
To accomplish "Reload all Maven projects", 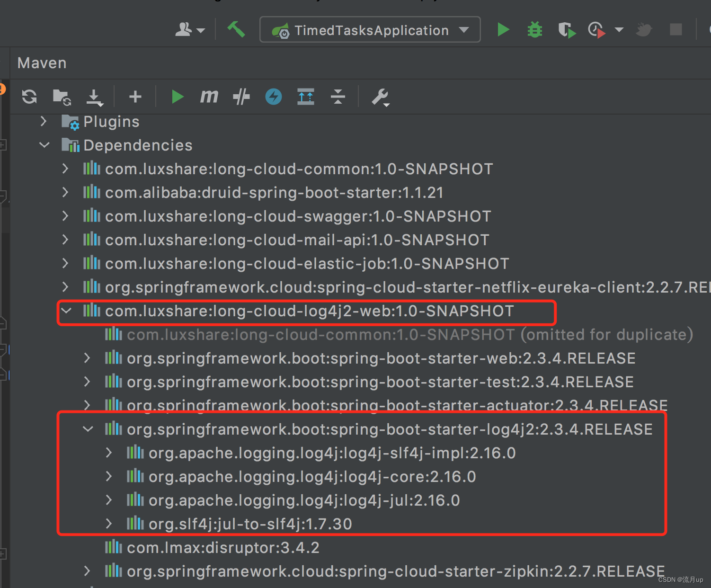I will (x=29, y=97).
